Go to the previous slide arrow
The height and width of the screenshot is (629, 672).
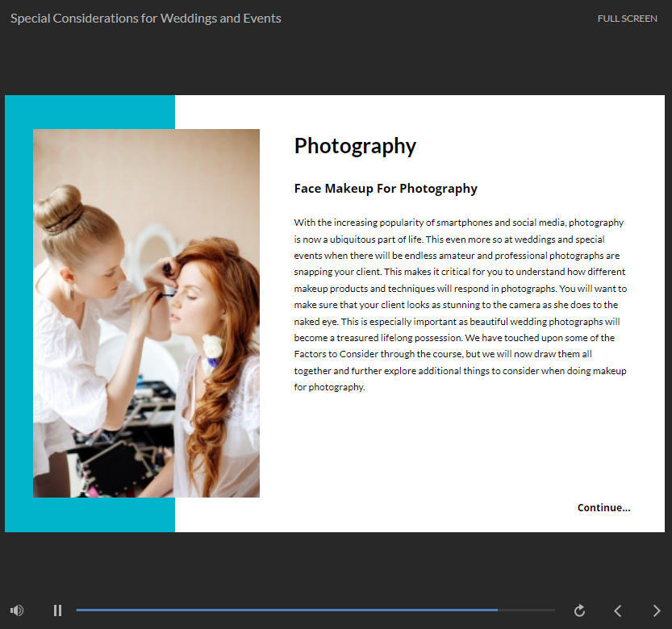[x=618, y=610]
